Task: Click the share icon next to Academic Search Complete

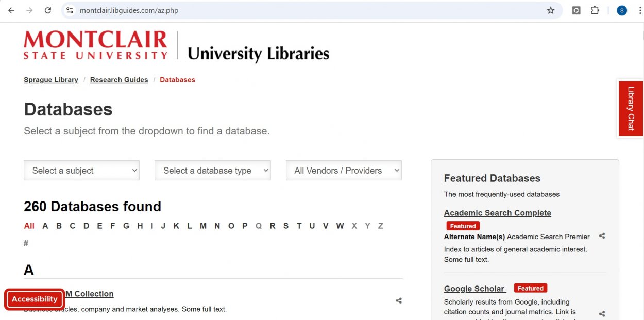Action: [x=602, y=236]
